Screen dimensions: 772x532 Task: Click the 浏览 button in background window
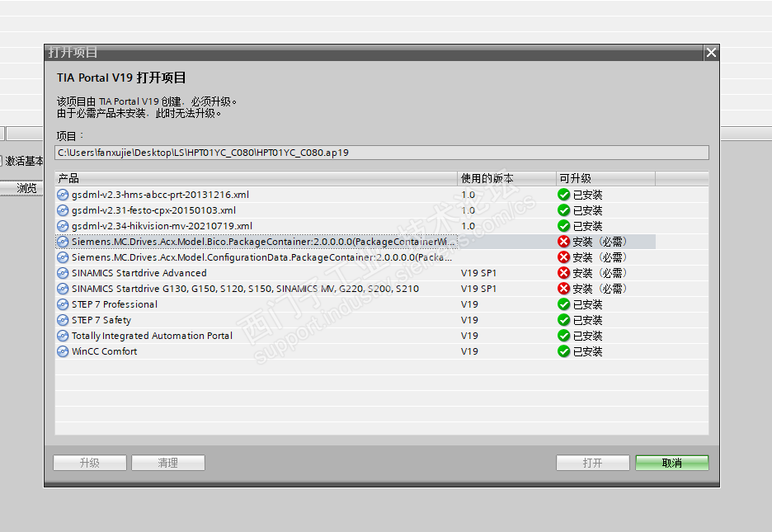(21, 188)
